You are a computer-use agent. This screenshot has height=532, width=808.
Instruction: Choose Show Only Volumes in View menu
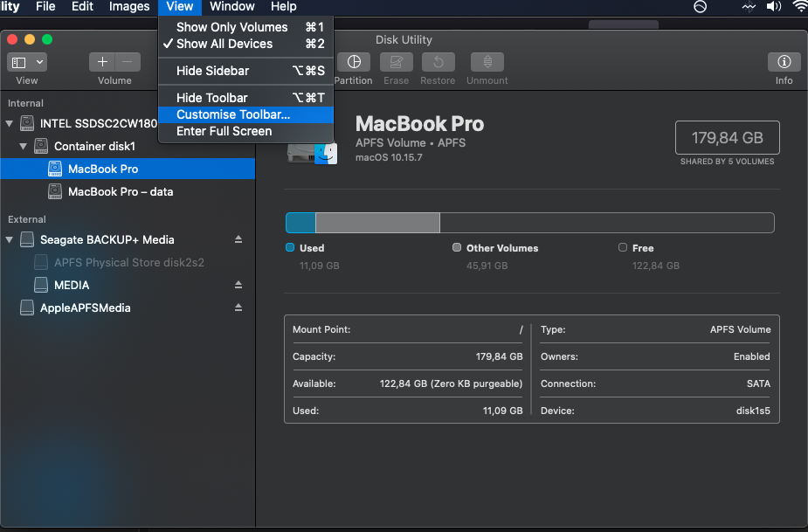pyautogui.click(x=246, y=27)
